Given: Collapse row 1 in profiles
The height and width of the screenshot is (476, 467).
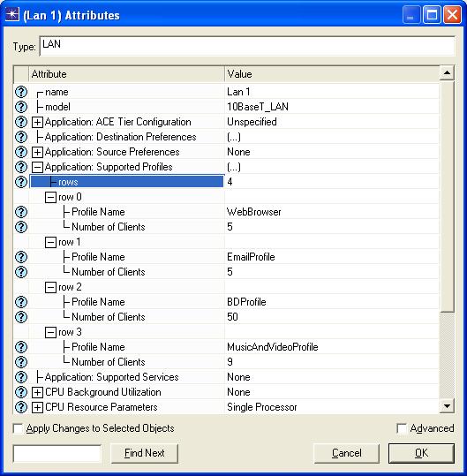Looking at the screenshot, I should (50, 242).
